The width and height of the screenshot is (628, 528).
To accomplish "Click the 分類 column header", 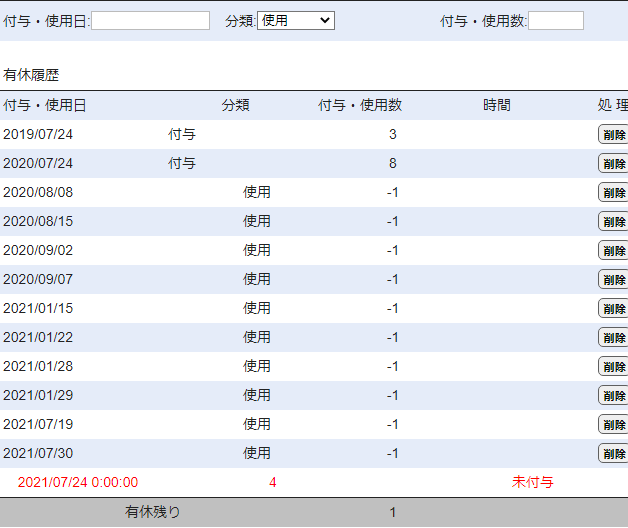I will point(236,106).
